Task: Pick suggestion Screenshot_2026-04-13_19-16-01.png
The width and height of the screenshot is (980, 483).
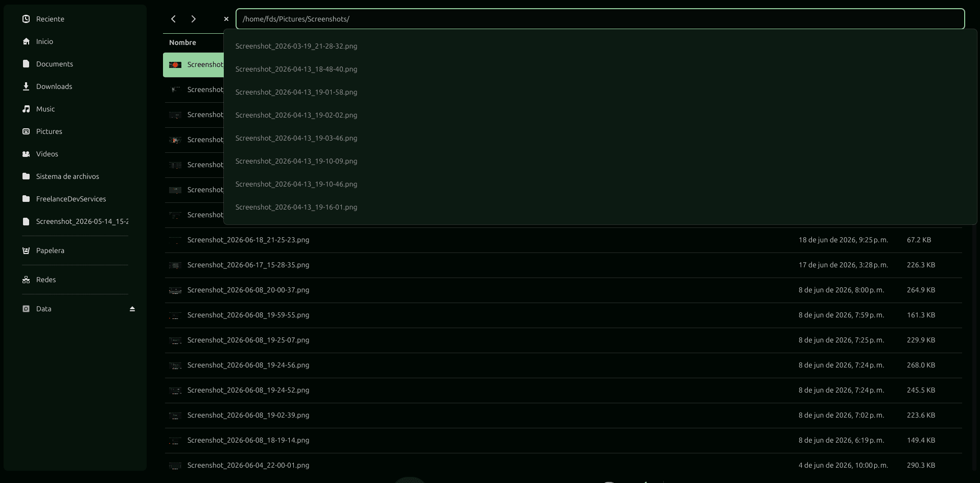Action: tap(600, 207)
